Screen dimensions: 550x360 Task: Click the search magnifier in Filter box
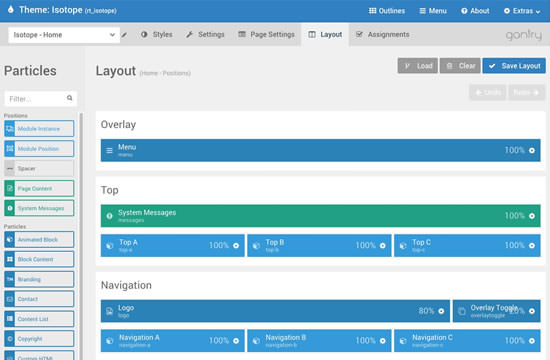click(x=69, y=98)
